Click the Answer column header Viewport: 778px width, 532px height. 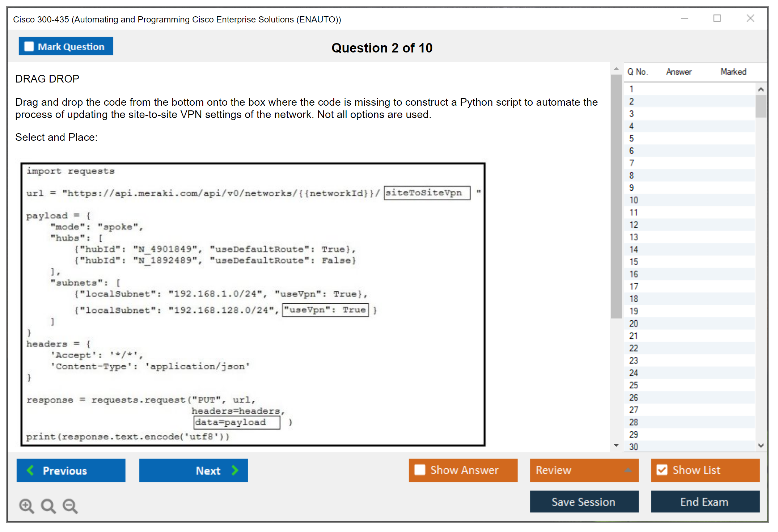click(x=679, y=72)
